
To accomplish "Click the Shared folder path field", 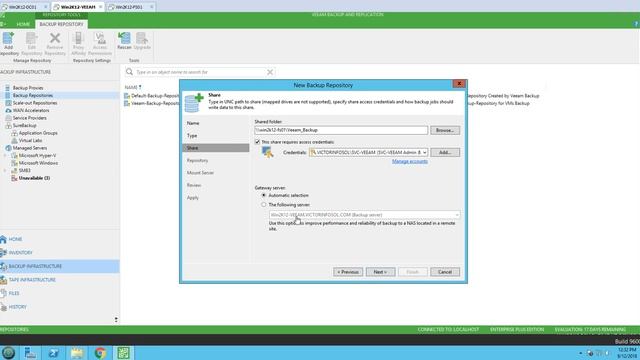I will click(341, 130).
